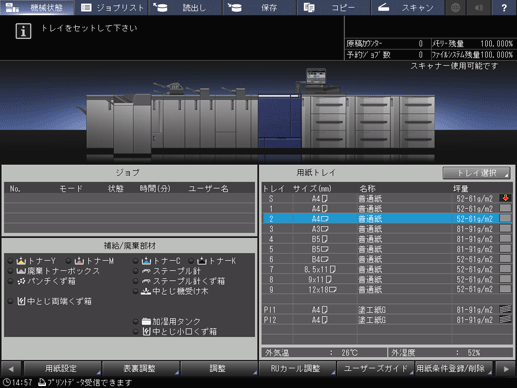Screen dimensions: 517x388
Task: Select the トナーM status indicator
Action: point(68,261)
